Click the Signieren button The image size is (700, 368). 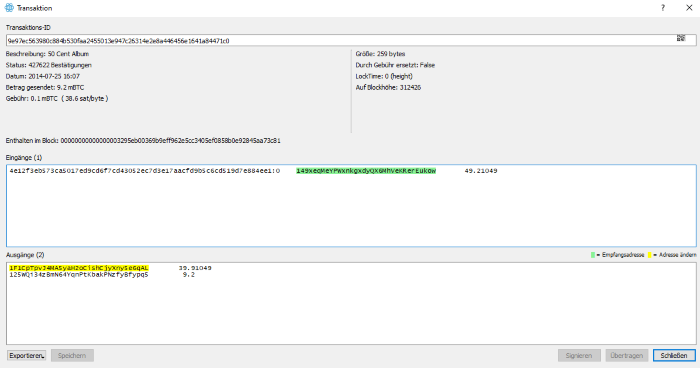pyautogui.click(x=579, y=355)
